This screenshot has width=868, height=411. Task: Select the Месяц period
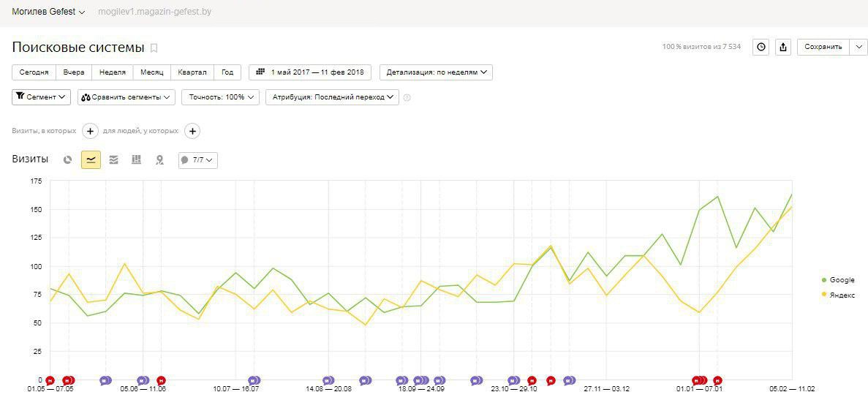point(151,72)
